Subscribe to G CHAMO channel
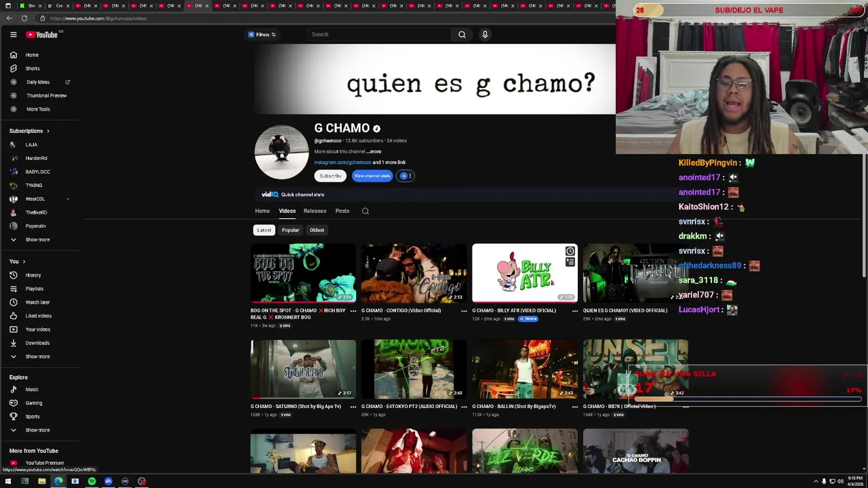Image resolution: width=868 pixels, height=488 pixels. pyautogui.click(x=330, y=176)
